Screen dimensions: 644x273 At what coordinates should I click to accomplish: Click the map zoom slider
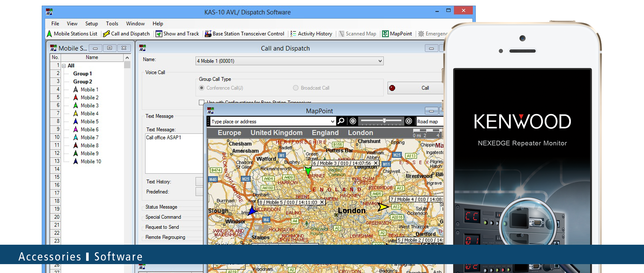(384, 121)
